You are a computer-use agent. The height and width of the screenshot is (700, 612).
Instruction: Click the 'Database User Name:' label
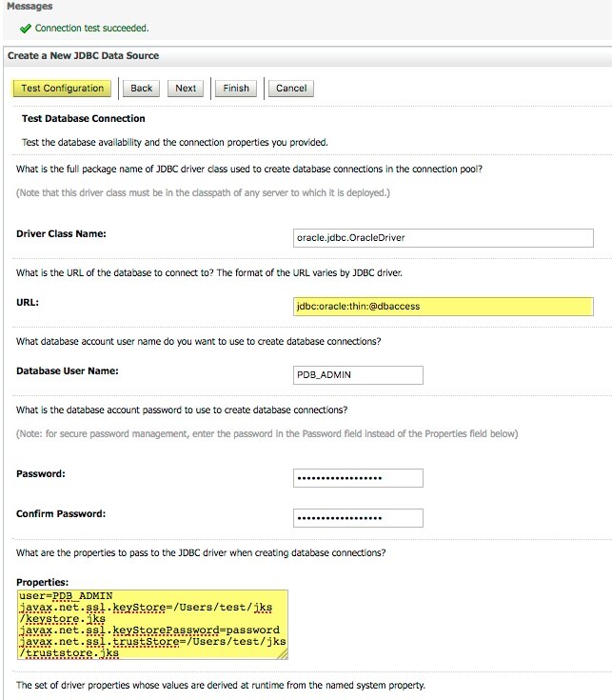click(68, 371)
